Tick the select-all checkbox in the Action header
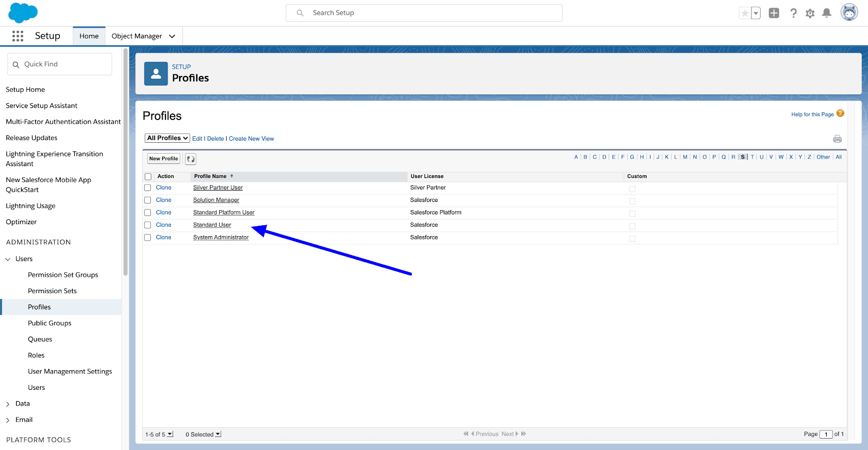868x450 pixels. pyautogui.click(x=148, y=177)
